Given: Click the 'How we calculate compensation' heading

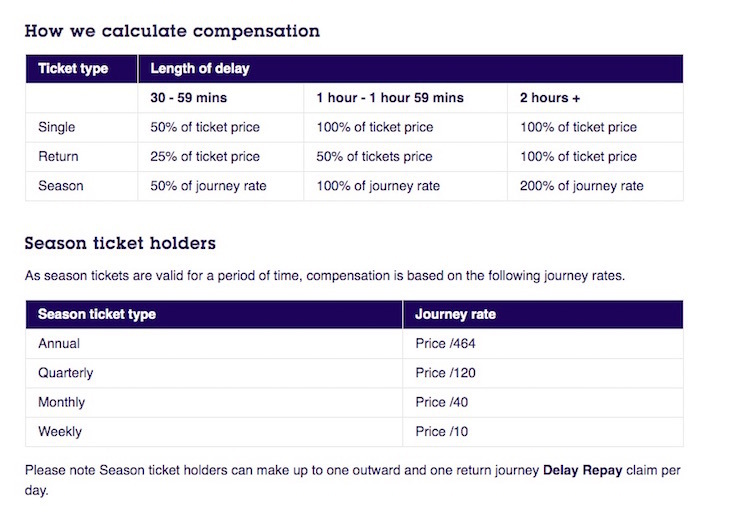Looking at the screenshot, I should (x=172, y=31).
